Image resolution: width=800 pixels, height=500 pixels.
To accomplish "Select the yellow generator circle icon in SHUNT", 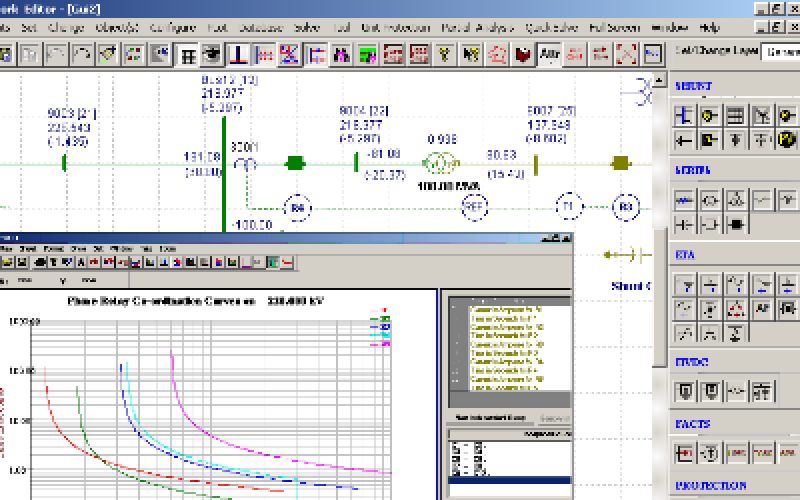I will click(x=709, y=115).
